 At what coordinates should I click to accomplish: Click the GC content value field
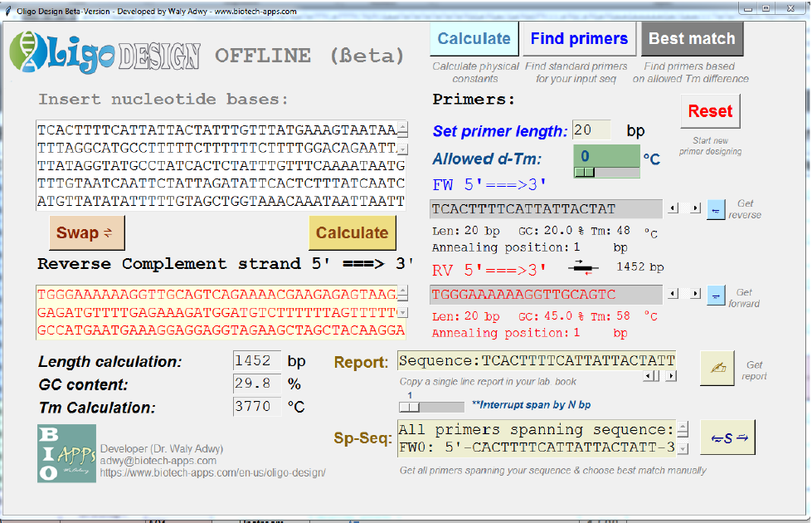tap(257, 384)
